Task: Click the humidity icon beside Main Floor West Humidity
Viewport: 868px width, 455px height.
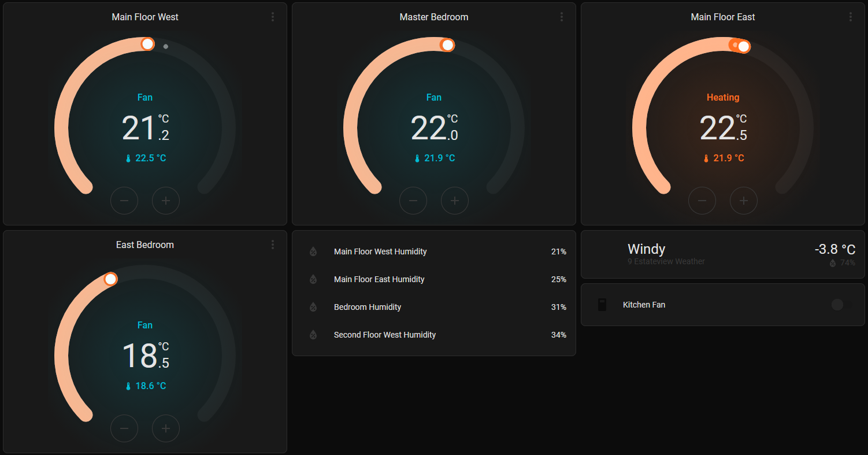Action: (x=313, y=251)
